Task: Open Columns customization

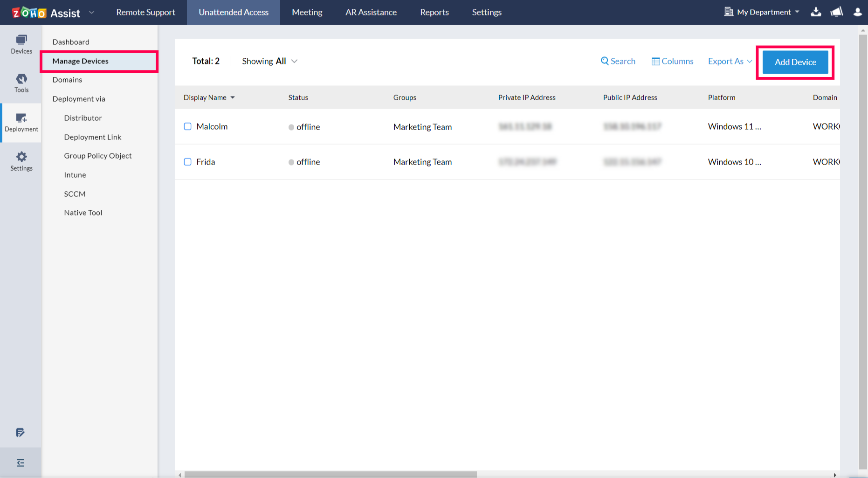Action: coord(672,61)
